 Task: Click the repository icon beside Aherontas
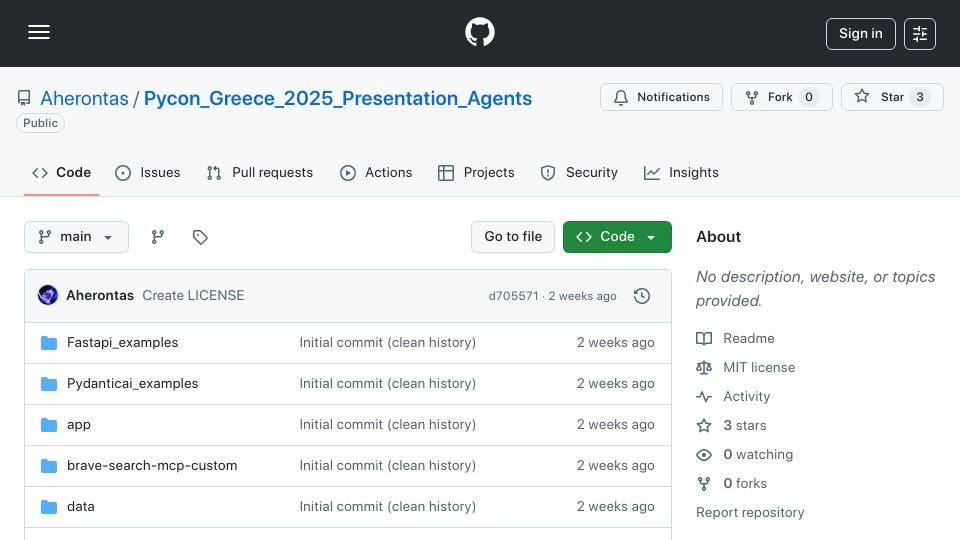(24, 98)
